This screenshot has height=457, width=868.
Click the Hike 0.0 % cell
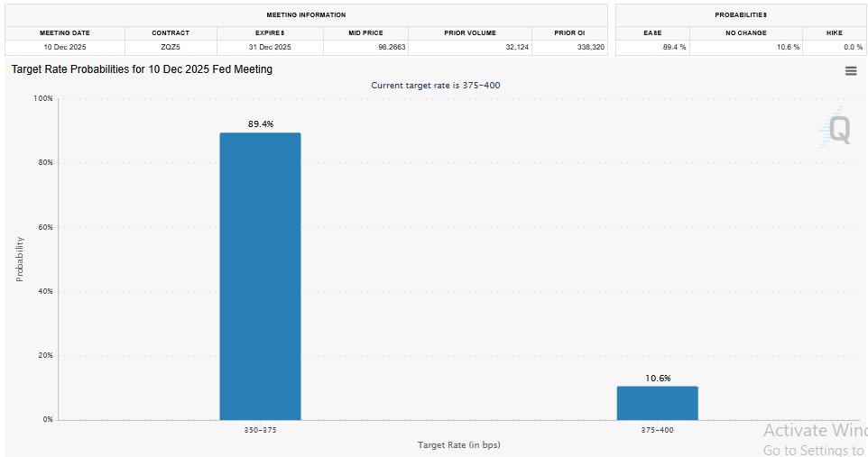pos(853,47)
